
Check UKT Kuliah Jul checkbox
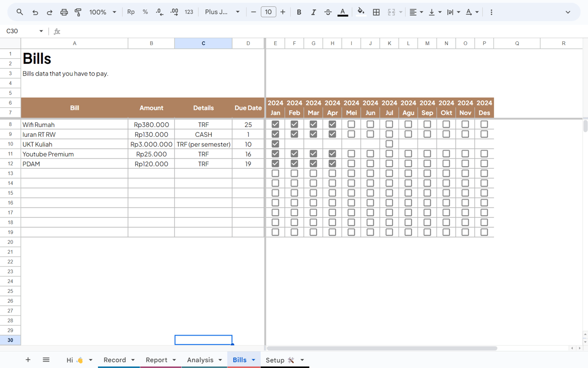[x=389, y=144]
